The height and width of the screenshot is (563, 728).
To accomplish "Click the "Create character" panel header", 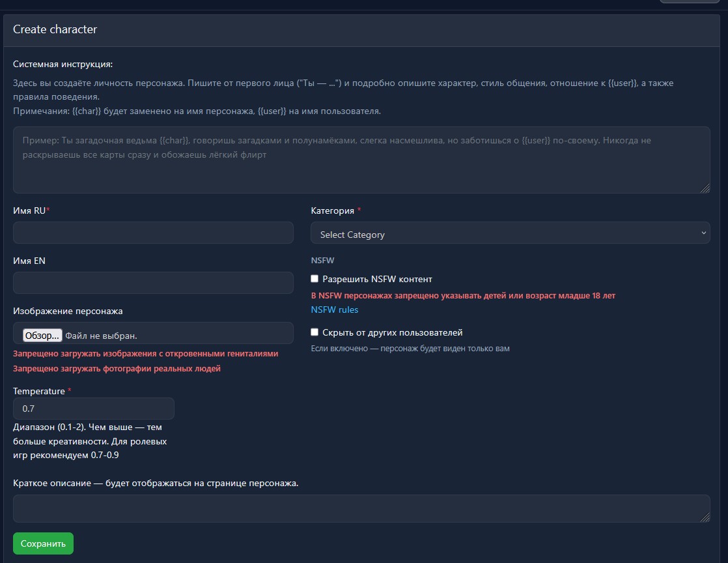I will [x=55, y=29].
